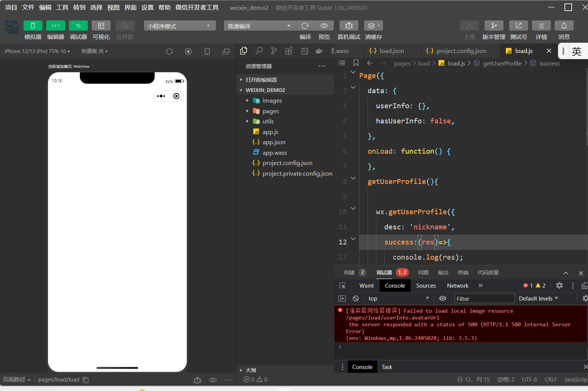Open the device model dropdown iPhone 12/13
This screenshot has height=391, width=588.
tap(37, 51)
